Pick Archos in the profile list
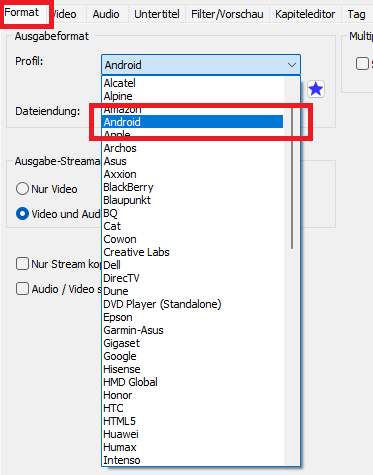The image size is (373, 475). point(192,148)
